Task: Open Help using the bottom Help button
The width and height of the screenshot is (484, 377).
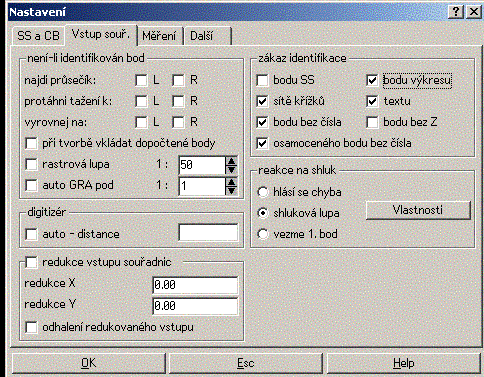Action: click(403, 363)
